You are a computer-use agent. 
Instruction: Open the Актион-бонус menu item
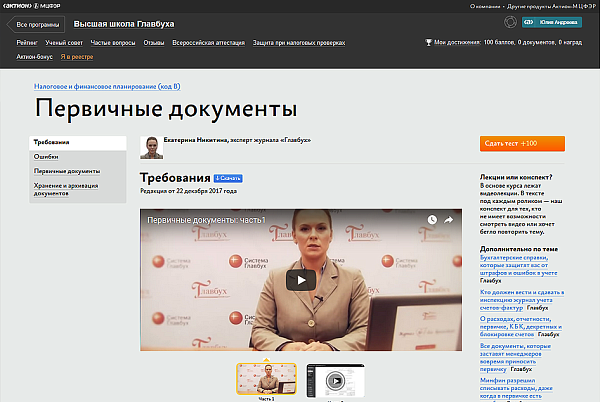click(x=34, y=57)
